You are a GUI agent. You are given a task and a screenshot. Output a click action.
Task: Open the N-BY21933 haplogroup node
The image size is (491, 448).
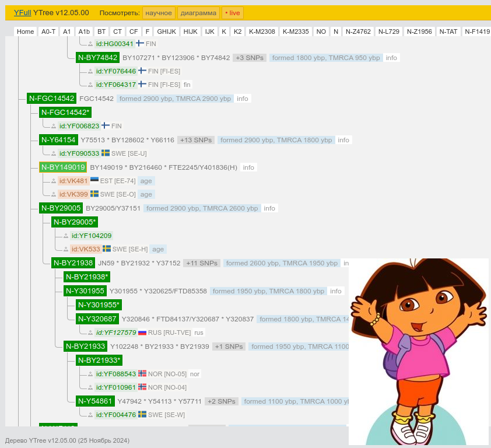pyautogui.click(x=86, y=346)
